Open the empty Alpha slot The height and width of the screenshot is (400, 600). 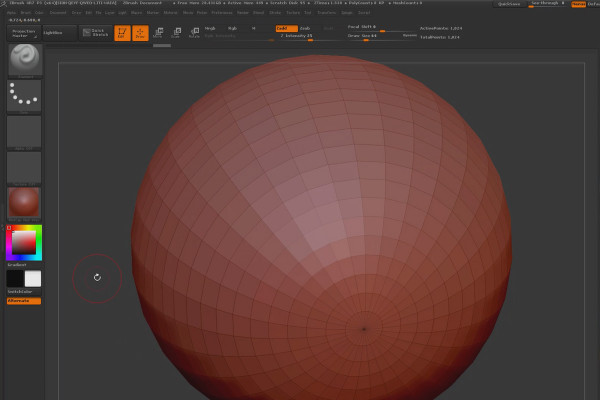coord(24,132)
